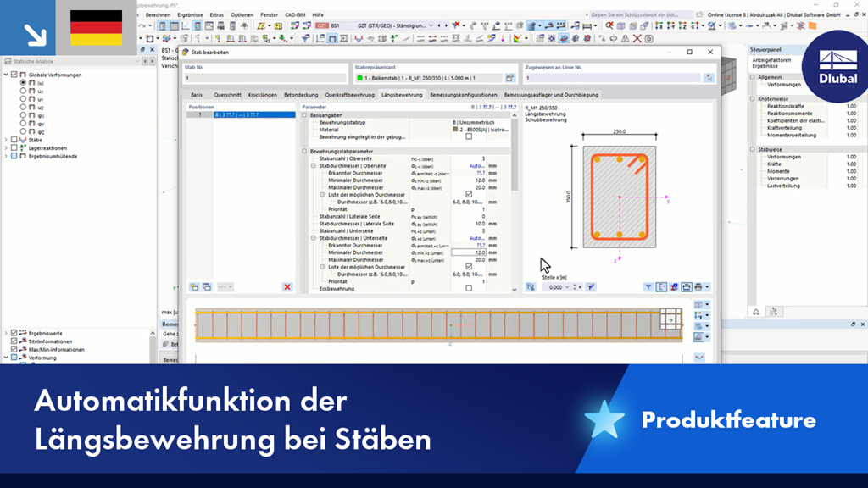Click Stabdurchmesser Laterale Seite value 10.0
Screen dimensions: 868x488
pyautogui.click(x=480, y=224)
